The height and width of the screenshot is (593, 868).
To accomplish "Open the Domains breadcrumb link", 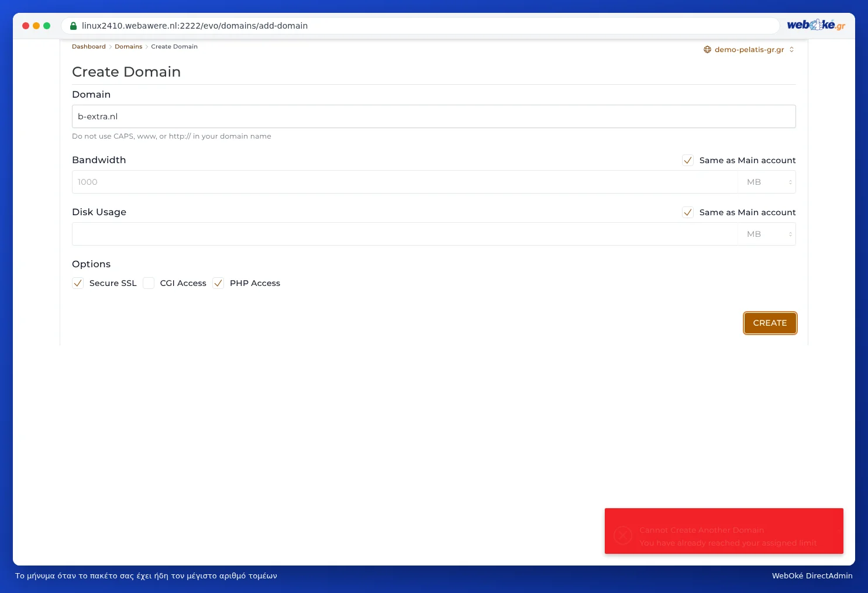I will pyautogui.click(x=129, y=47).
